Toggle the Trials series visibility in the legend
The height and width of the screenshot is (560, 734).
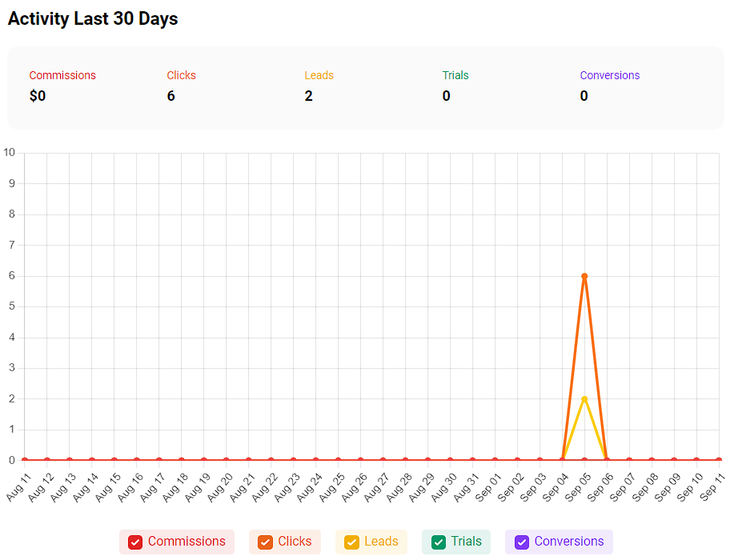coord(455,542)
